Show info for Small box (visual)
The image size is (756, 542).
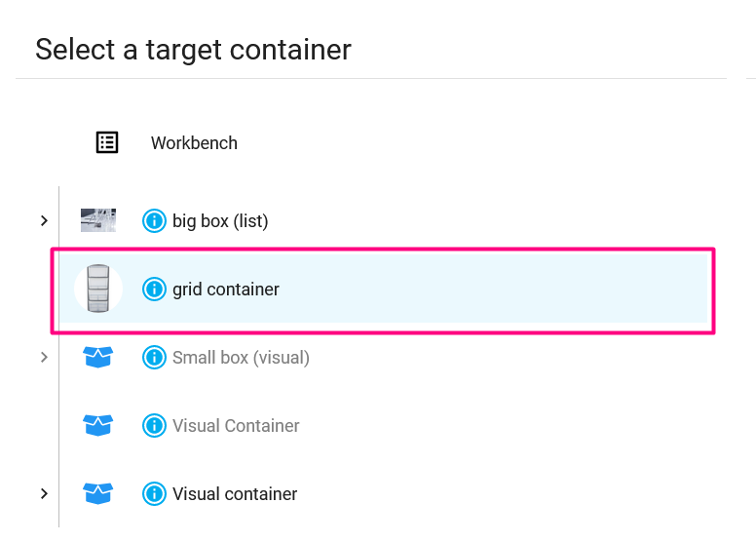154,357
